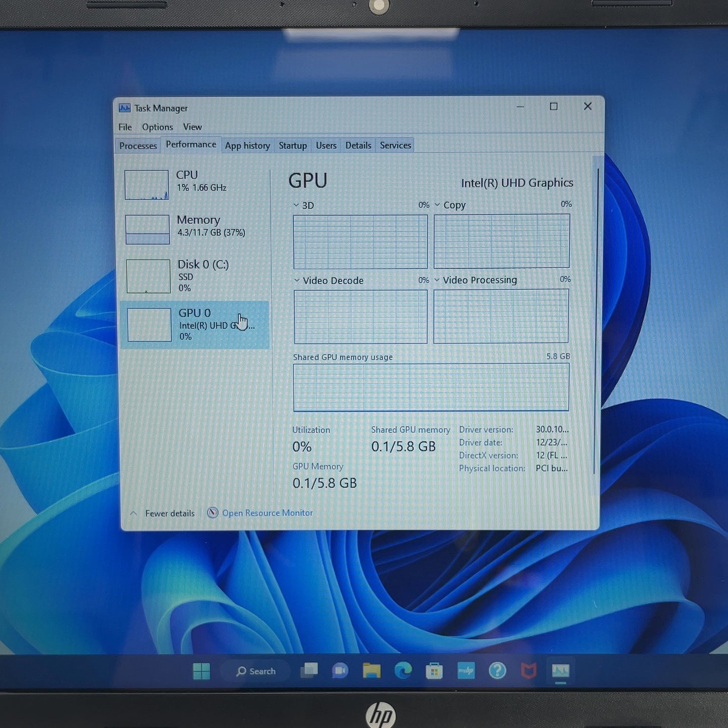Click the Task Manager title bar icon

[x=124, y=108]
